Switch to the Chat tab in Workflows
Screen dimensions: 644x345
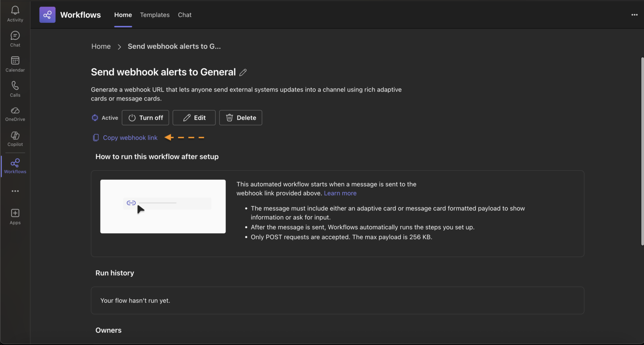click(x=185, y=15)
